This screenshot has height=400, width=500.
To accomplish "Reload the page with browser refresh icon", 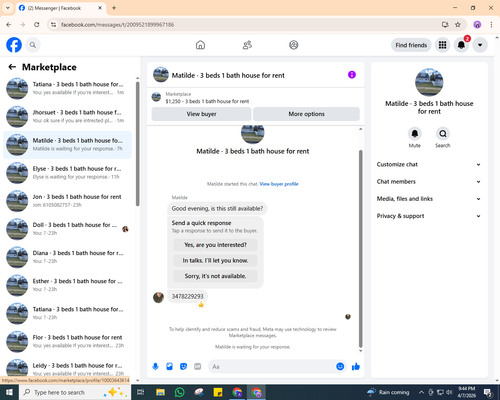I will click(x=37, y=25).
